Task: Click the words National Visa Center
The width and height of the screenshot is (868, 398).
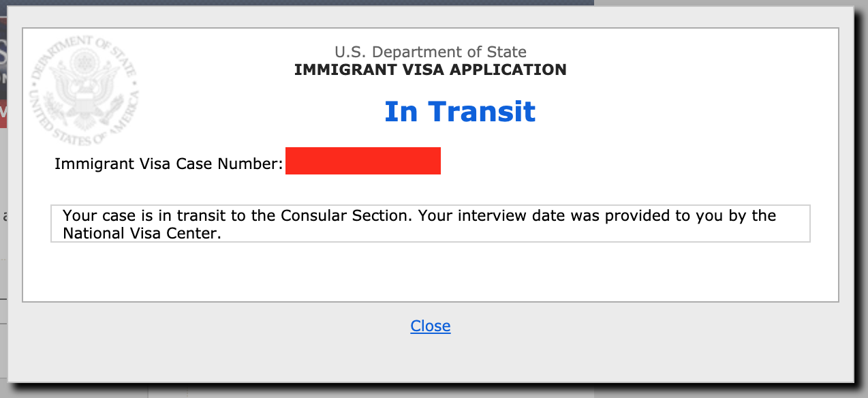Action: 142,234
